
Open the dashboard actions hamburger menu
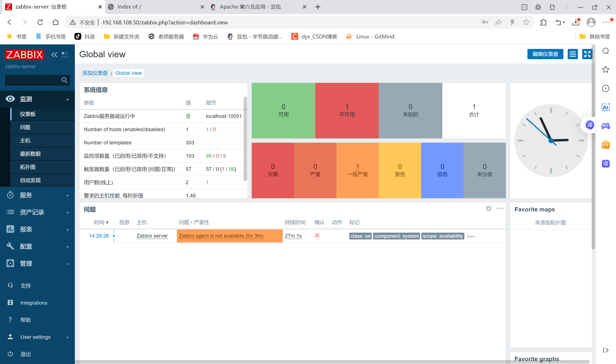pos(573,54)
